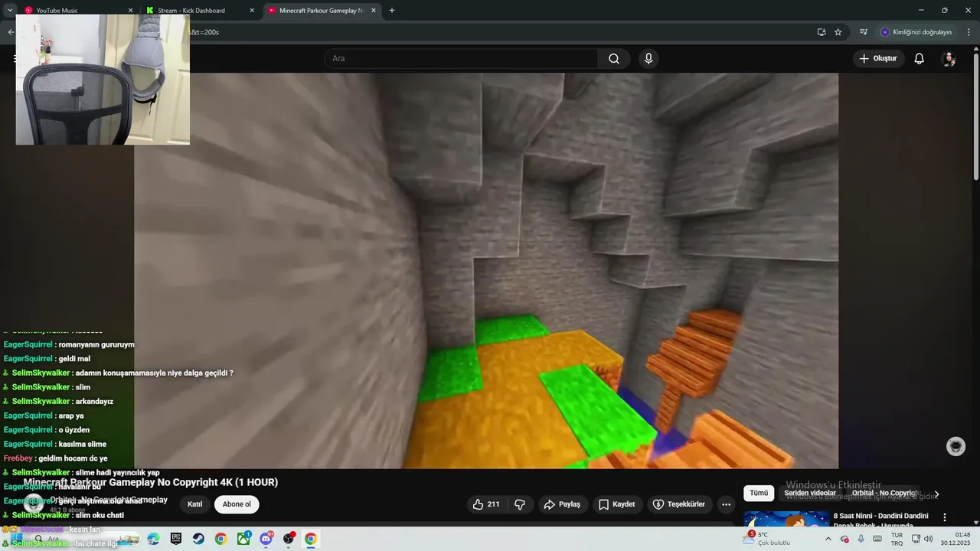The image size is (980, 551).
Task: Click the Minecraft Parkour Gameplay video title
Action: click(x=151, y=482)
